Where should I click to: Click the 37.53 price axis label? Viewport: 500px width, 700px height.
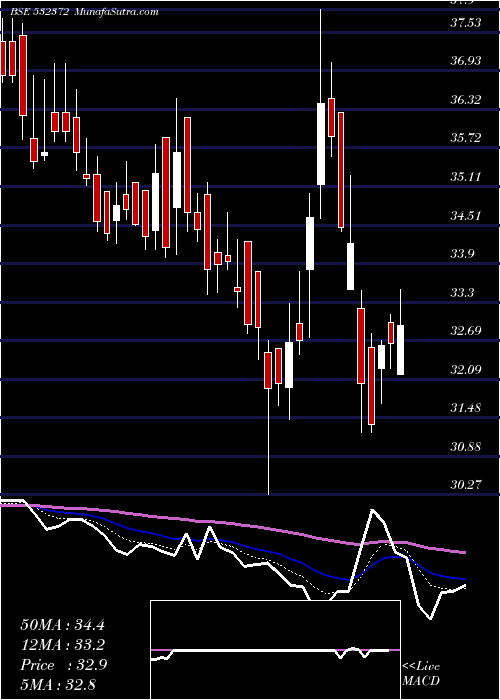click(x=466, y=22)
